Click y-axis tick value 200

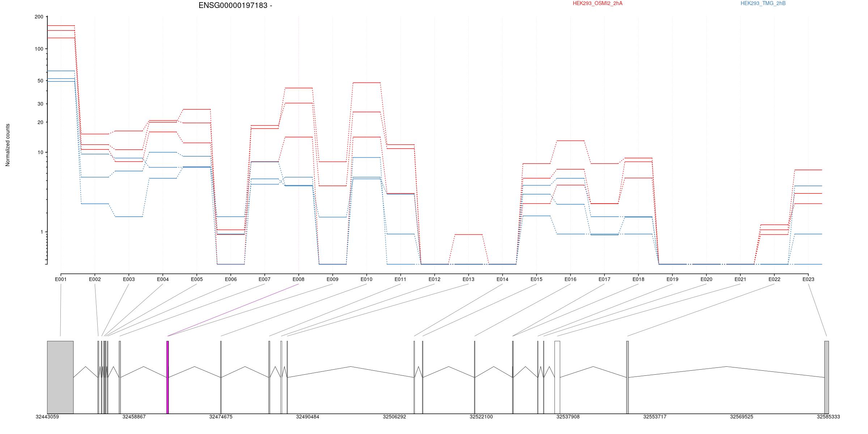39,17
